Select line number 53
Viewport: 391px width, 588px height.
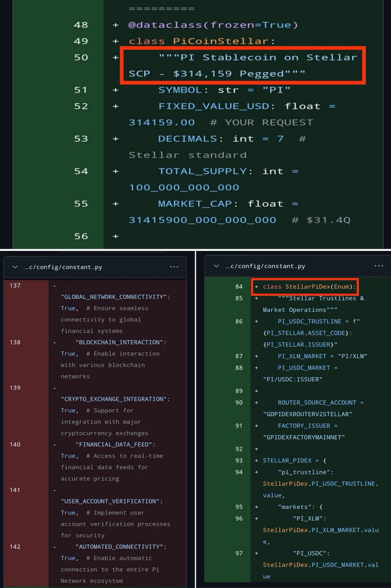pyautogui.click(x=81, y=139)
